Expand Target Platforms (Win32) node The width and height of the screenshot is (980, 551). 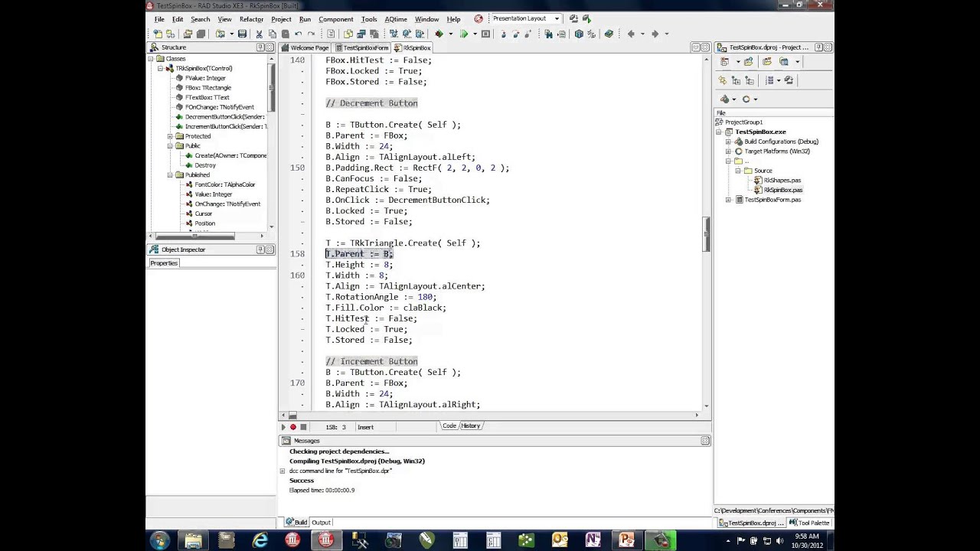[728, 152]
